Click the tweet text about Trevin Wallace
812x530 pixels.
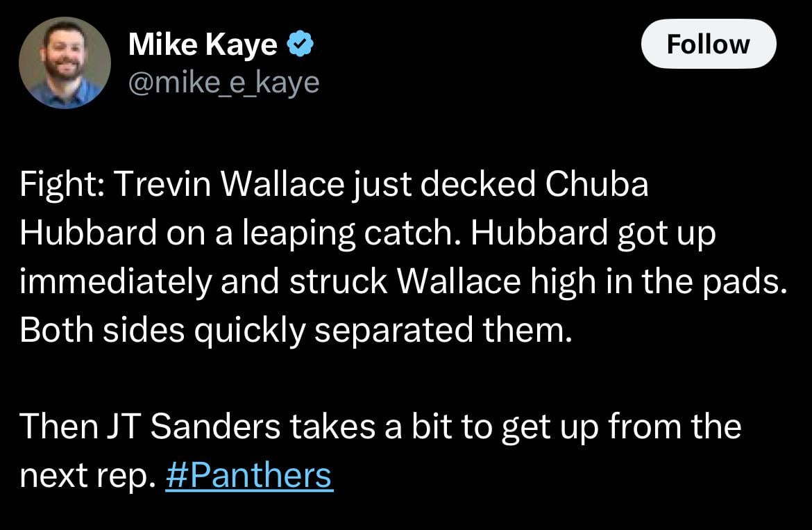[335, 183]
